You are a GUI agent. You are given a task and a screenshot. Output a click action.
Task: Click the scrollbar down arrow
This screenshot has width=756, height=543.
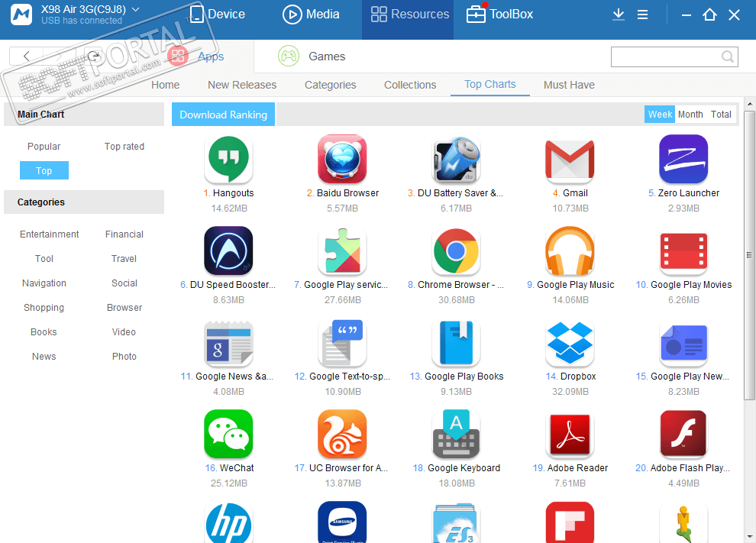749,536
